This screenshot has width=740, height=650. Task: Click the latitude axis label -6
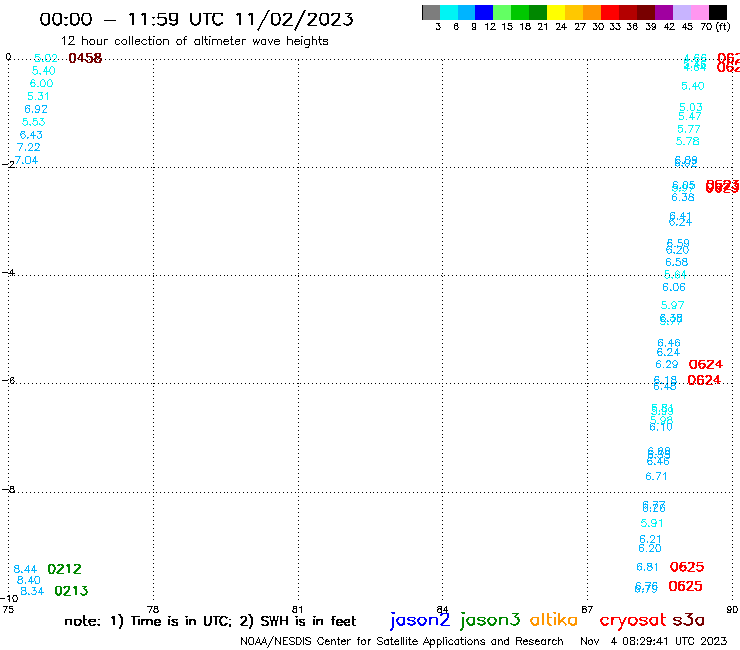[x=9, y=380]
